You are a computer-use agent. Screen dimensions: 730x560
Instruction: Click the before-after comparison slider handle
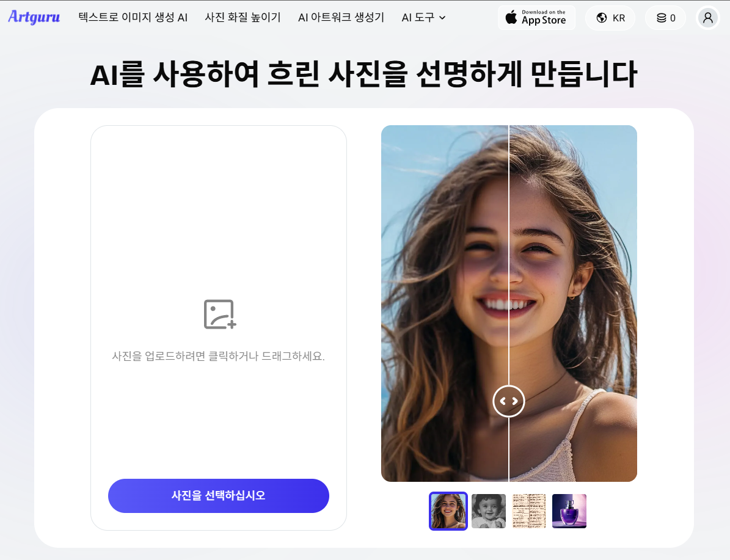[509, 401]
